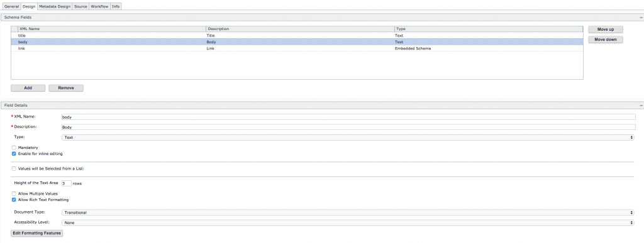Collapse the Schema Fields section
The width and height of the screenshot is (644, 243).
[x=641, y=18]
